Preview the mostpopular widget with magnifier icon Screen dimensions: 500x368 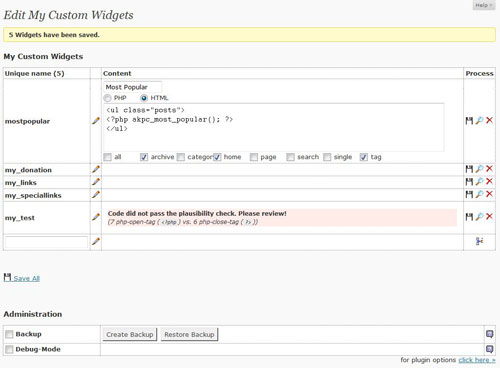(479, 120)
